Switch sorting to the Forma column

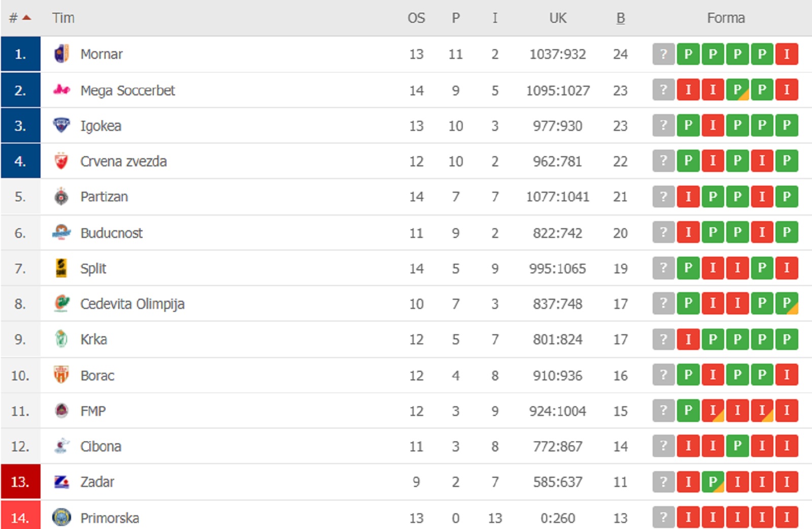727,18
